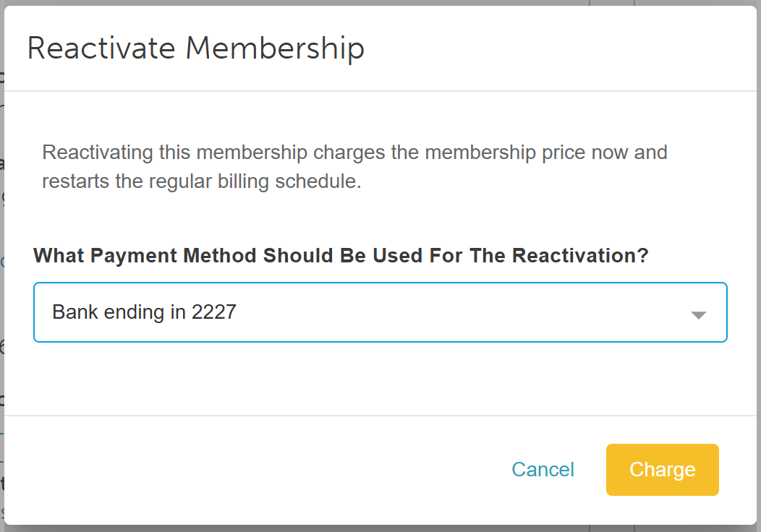Expand the payment method dropdown arrow
This screenshot has height=532, width=761.
[x=698, y=315]
